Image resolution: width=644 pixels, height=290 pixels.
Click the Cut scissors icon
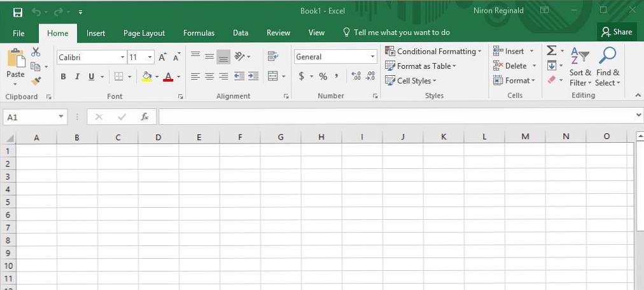(x=36, y=52)
